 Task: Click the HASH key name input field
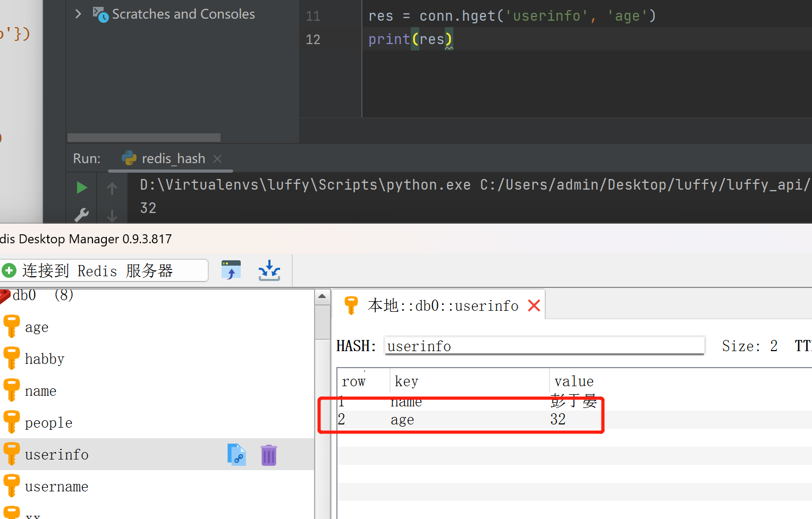545,346
